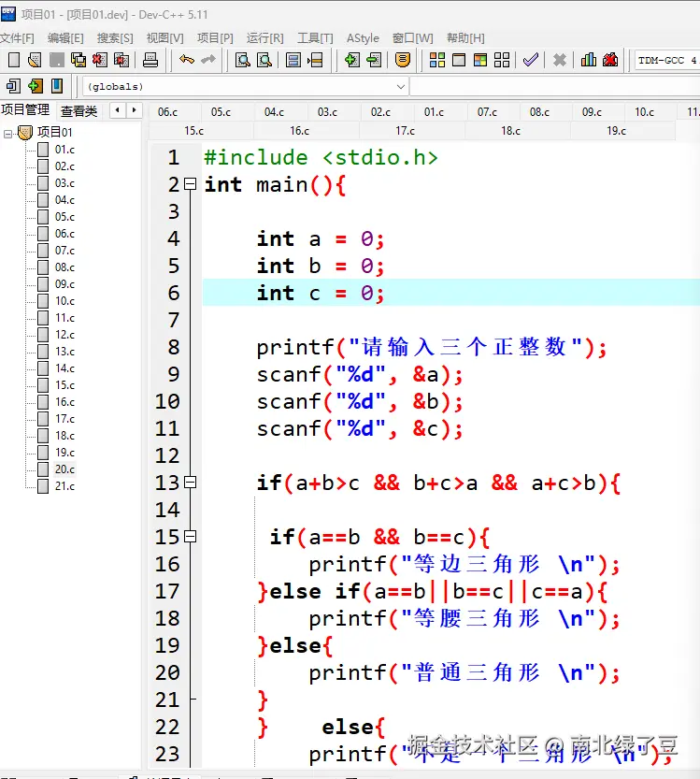Redo the last undone edit

pyautogui.click(x=208, y=60)
